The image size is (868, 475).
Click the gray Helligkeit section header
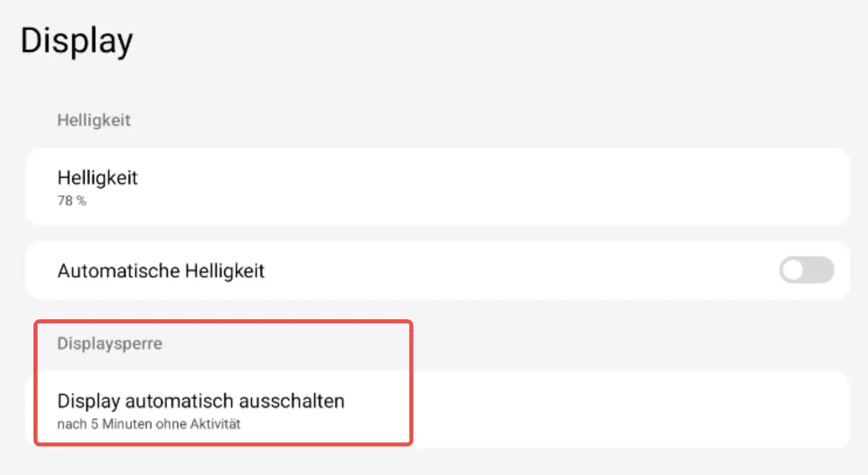(94, 120)
